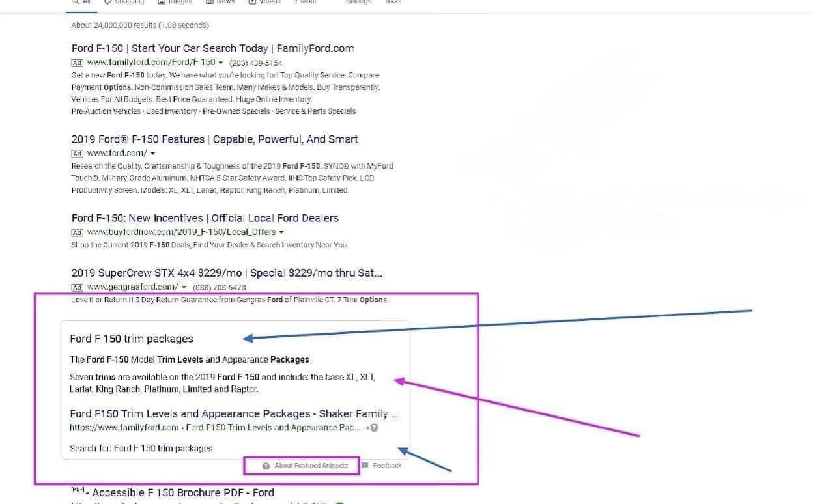The image size is (813, 504).
Task: Click the Ad badge beside www.familyford.com
Action: click(77, 63)
